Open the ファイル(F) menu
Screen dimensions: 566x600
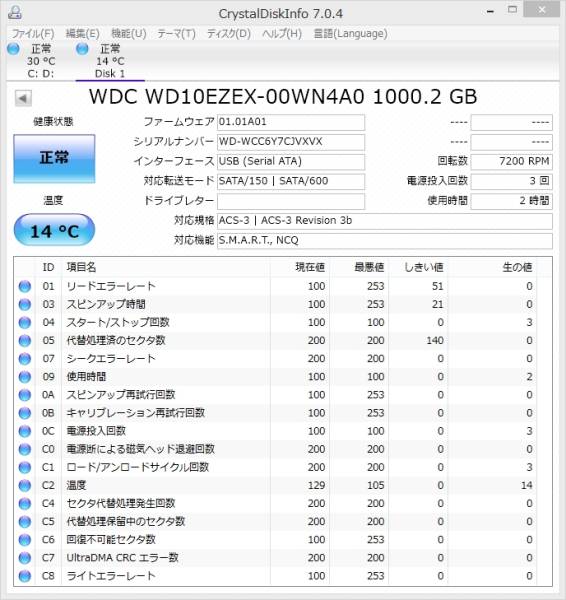[x=33, y=34]
